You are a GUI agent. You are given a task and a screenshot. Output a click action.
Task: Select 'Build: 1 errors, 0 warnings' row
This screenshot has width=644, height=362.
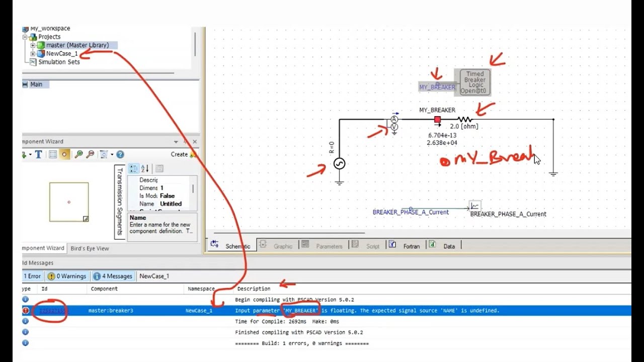coord(327,343)
